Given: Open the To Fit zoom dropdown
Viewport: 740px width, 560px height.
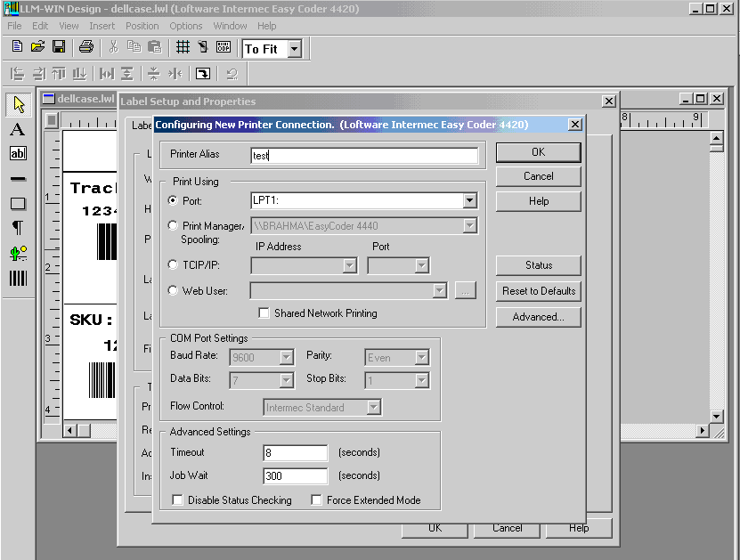Looking at the screenshot, I should pyautogui.click(x=294, y=49).
